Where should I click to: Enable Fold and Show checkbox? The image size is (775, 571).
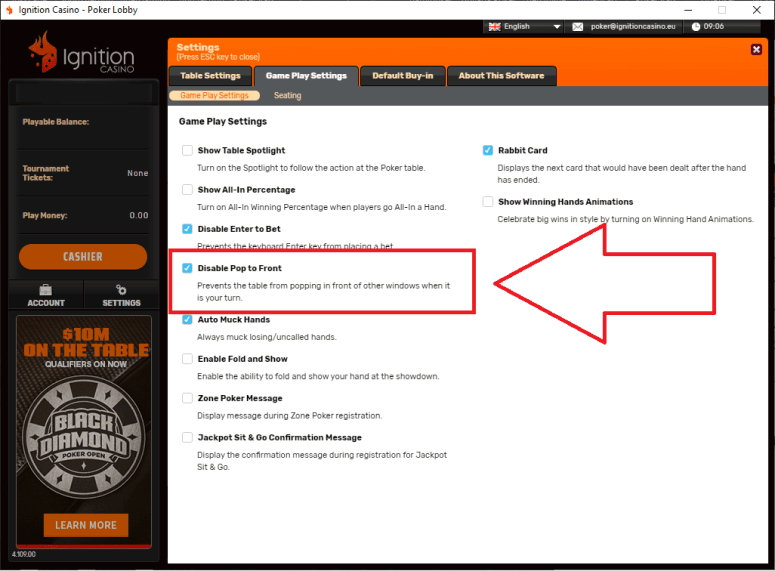pyautogui.click(x=187, y=359)
